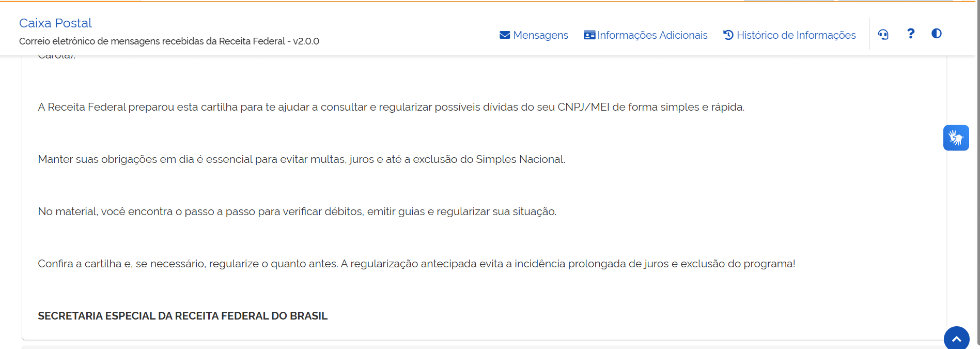This screenshot has height=349, width=980.
Task: Go to Informações Adicionais
Action: tap(646, 35)
